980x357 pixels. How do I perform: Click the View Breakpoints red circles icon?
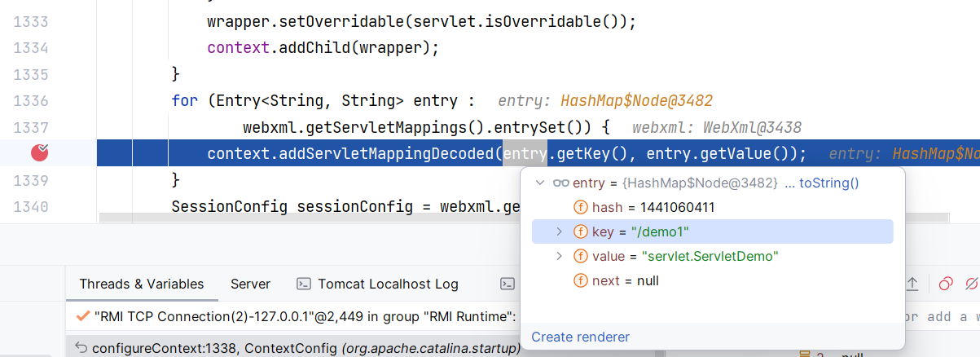pyautogui.click(x=946, y=284)
